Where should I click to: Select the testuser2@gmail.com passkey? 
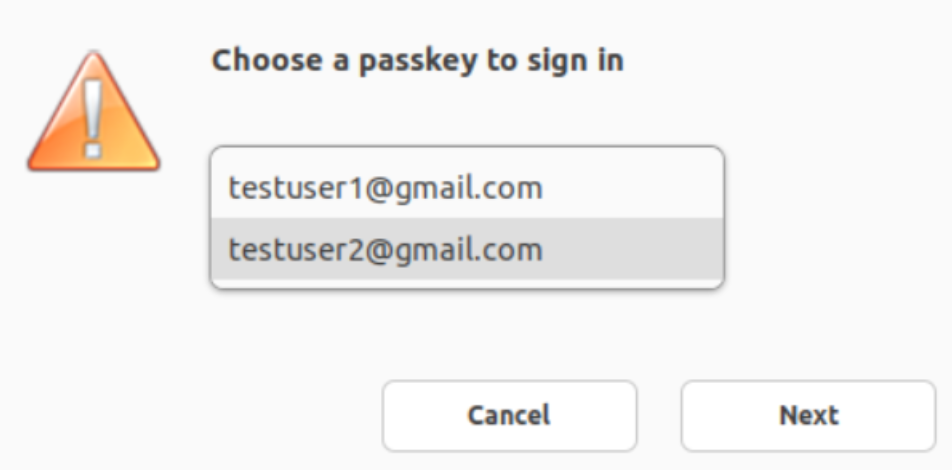tap(386, 249)
